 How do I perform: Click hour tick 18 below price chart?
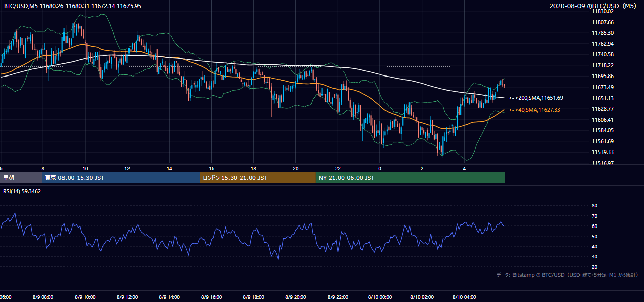[253, 169]
